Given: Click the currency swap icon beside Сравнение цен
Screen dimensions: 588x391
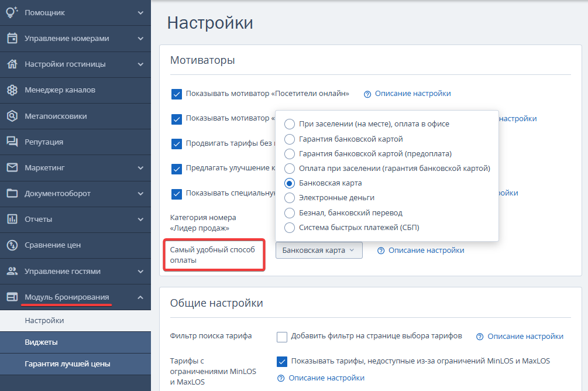Looking at the screenshot, I should [12, 245].
